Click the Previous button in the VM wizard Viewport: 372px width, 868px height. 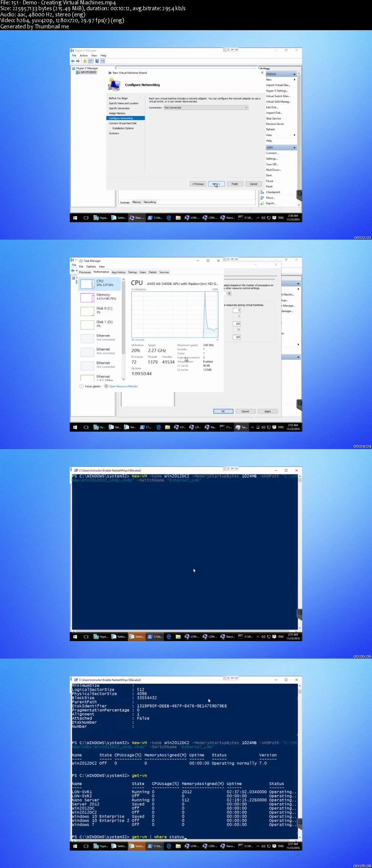click(x=198, y=184)
